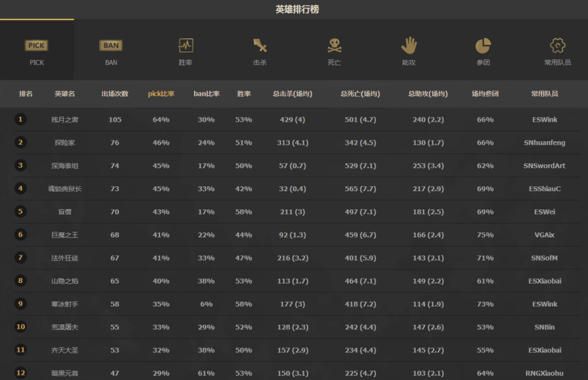Sort by the pick比率 column header
The height and width of the screenshot is (380, 588).
(161, 94)
